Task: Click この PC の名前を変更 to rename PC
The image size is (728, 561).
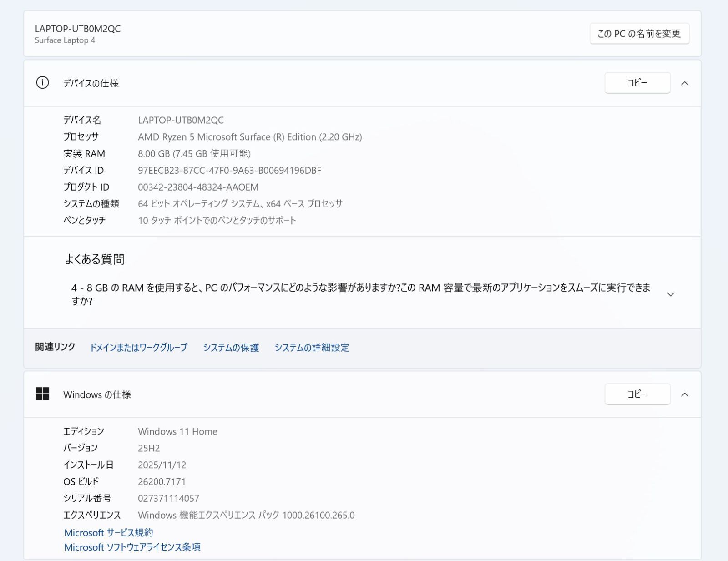Action: tap(639, 33)
